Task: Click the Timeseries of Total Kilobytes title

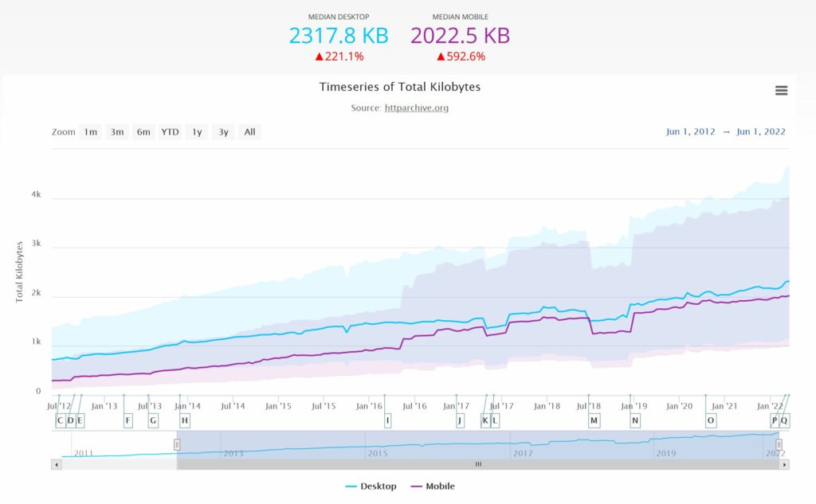Action: [400, 87]
